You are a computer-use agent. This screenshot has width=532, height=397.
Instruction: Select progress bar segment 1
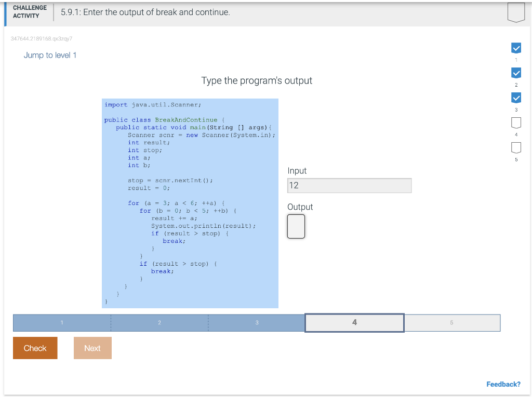click(x=61, y=322)
